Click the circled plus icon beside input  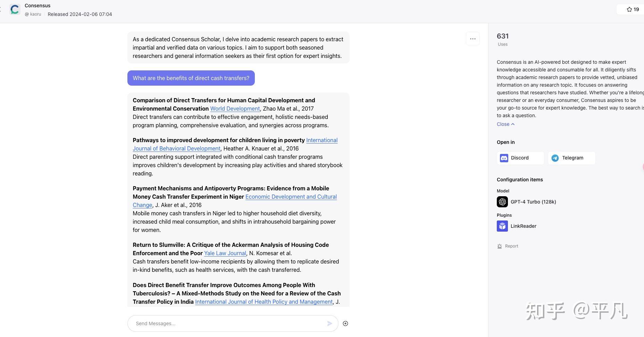(345, 323)
